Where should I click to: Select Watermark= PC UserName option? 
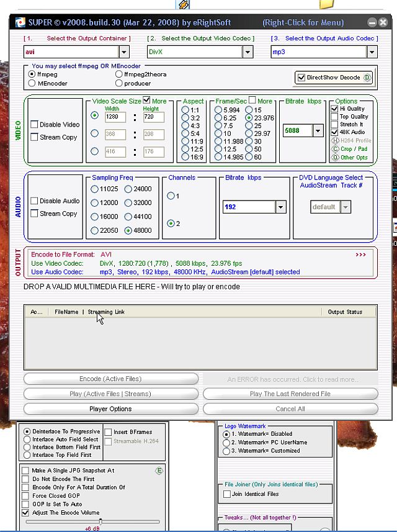226,443
